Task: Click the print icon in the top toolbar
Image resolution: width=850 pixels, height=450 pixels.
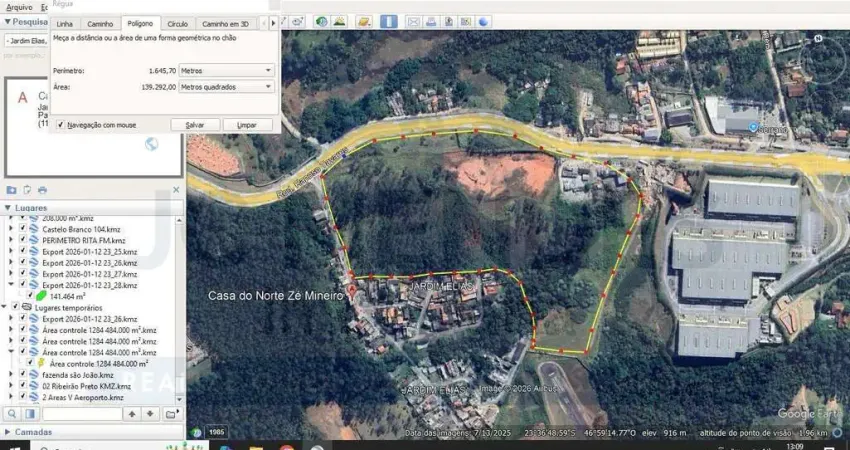Action: pos(431,22)
